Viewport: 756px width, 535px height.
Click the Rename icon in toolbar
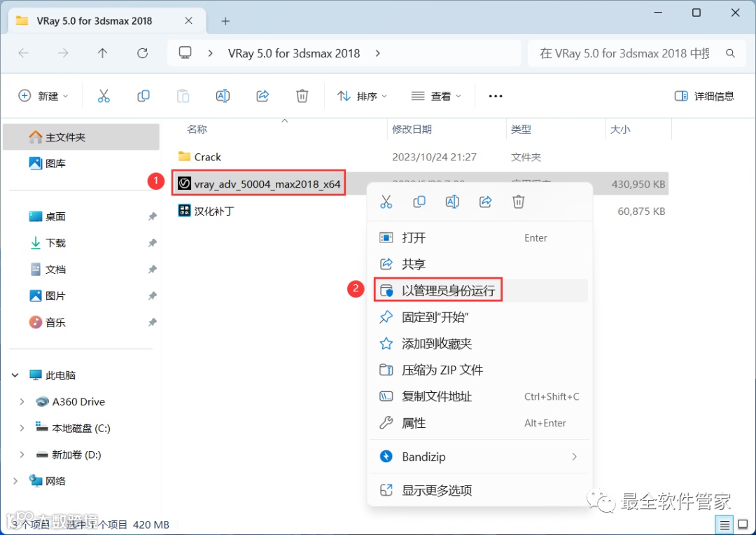point(223,96)
